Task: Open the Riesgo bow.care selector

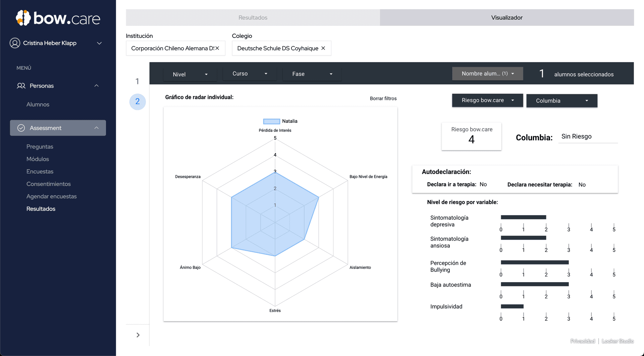Action: [x=487, y=100]
